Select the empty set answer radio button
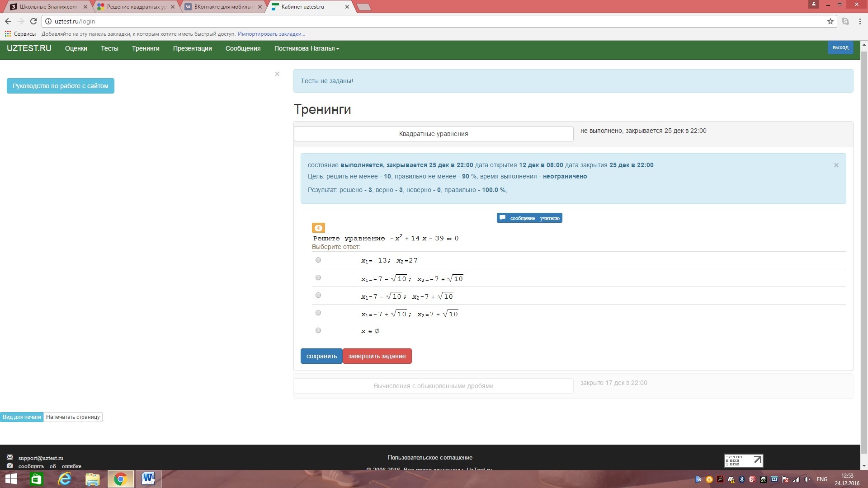This screenshot has width=868, height=488. tap(318, 330)
